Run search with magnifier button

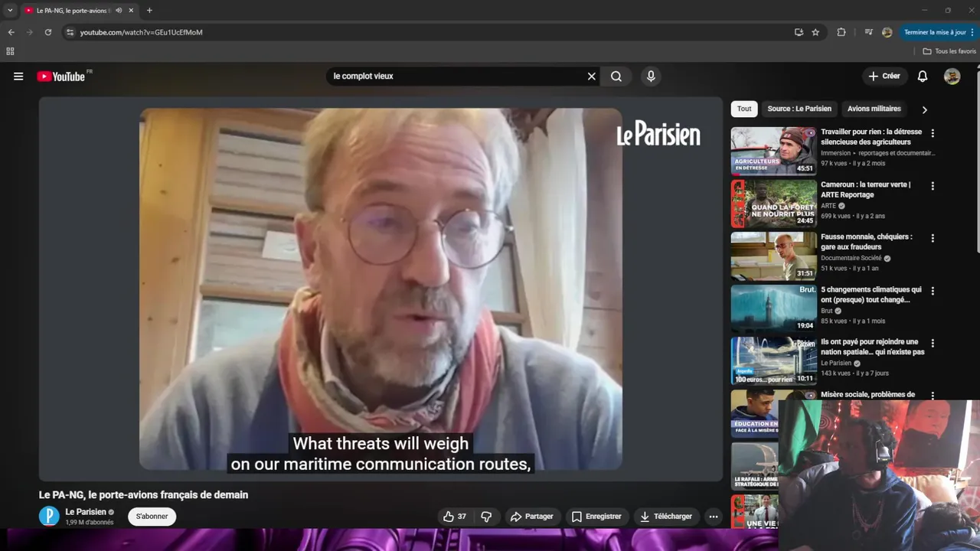pyautogui.click(x=616, y=77)
